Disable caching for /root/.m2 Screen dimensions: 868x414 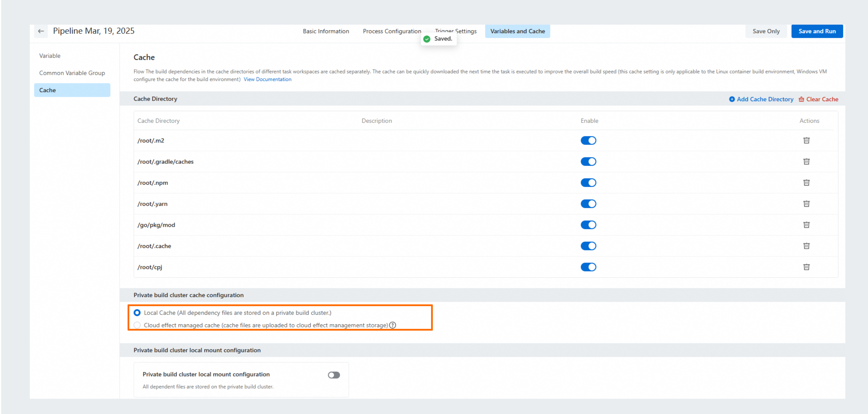point(588,140)
